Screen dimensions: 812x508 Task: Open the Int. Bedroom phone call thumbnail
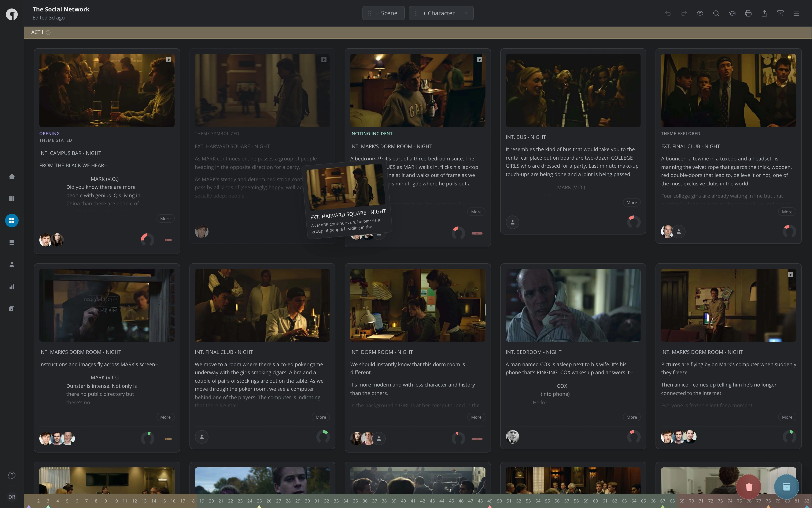coord(573,305)
